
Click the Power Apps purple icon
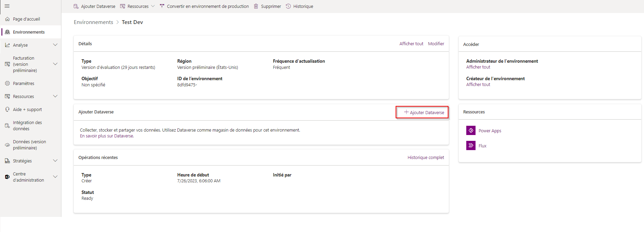coord(471,131)
